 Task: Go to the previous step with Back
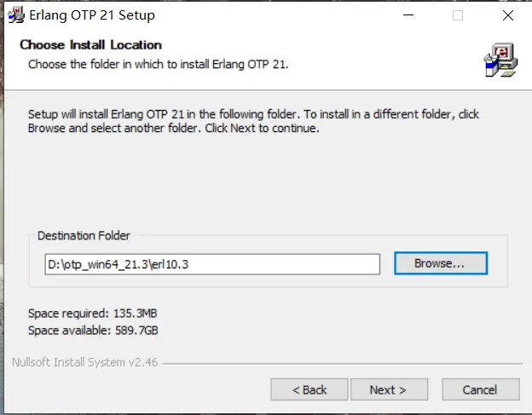point(309,389)
